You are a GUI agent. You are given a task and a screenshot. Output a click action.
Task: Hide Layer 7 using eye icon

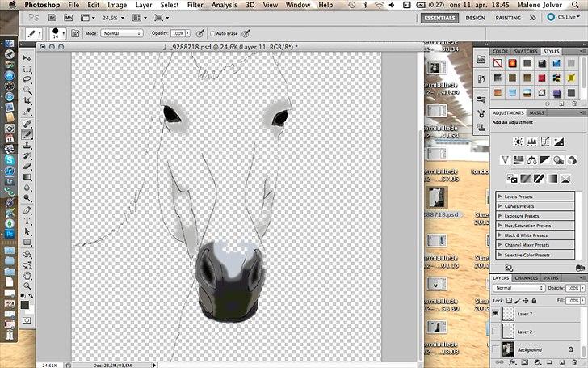pos(496,314)
